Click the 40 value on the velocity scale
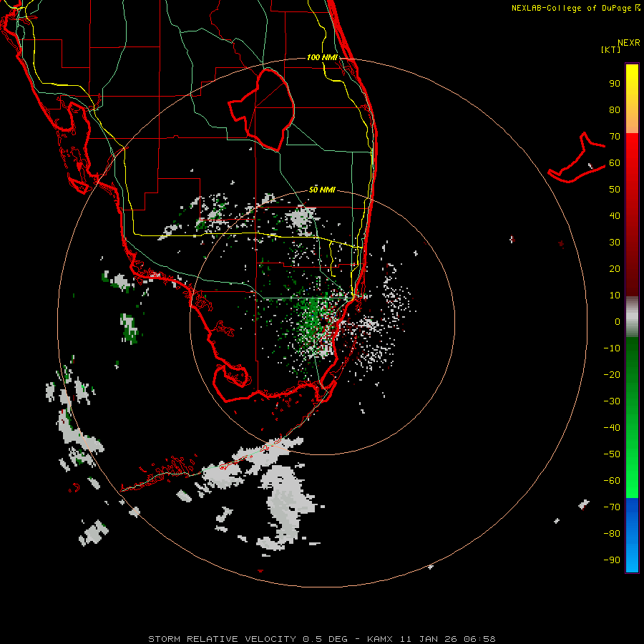The height and width of the screenshot is (644, 644). (615, 216)
